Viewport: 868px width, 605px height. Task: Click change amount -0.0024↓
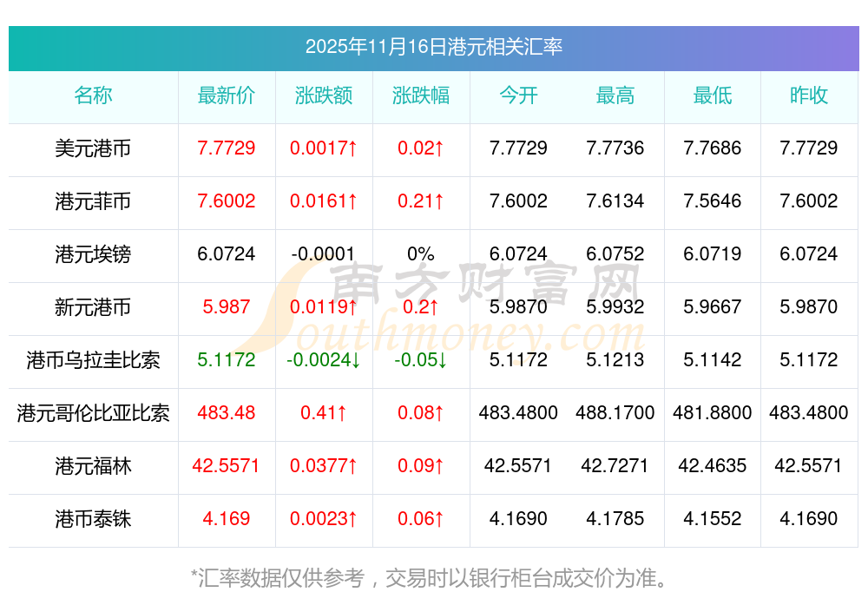323,360
